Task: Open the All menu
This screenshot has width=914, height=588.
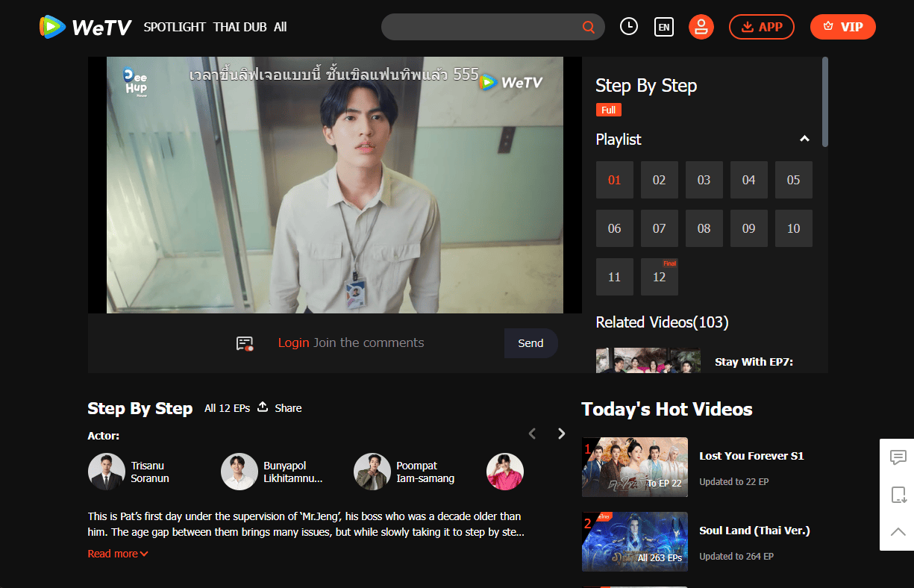Action: [281, 27]
